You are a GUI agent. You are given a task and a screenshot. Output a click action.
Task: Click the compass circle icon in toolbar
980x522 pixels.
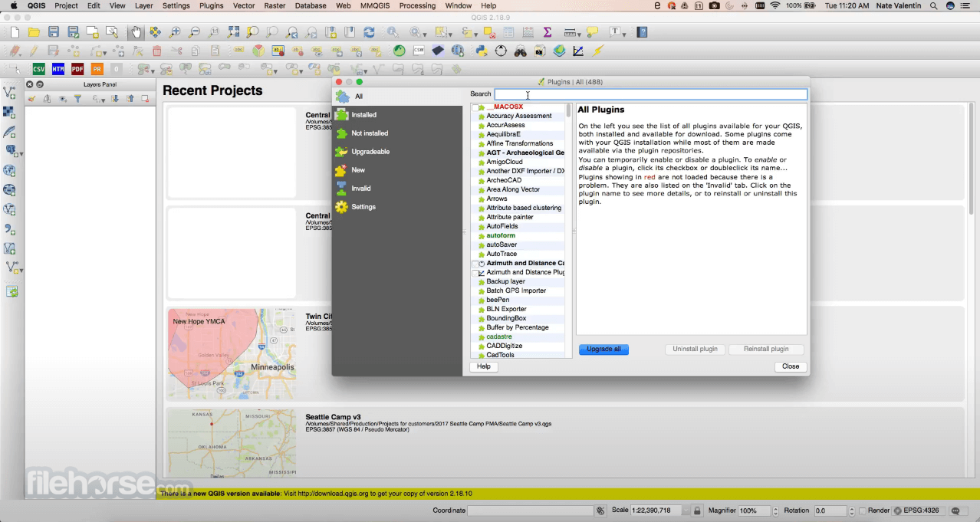click(x=501, y=51)
